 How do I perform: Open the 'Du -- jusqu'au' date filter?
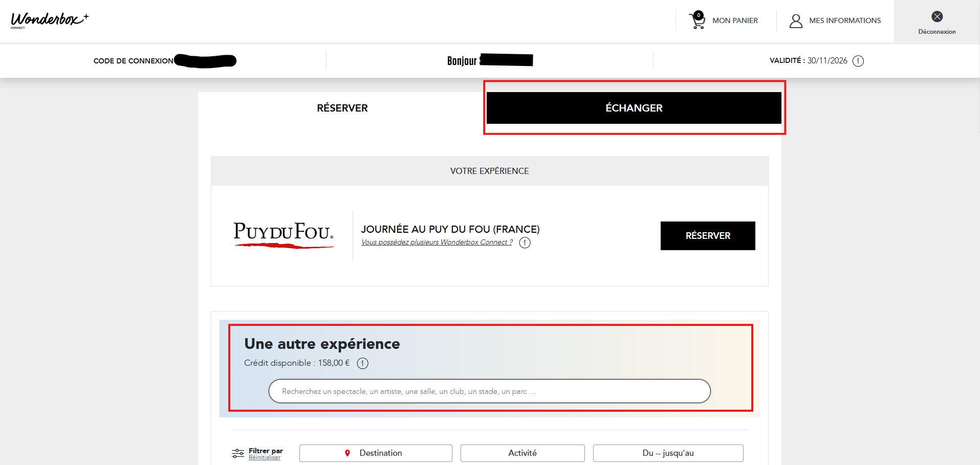pos(668,453)
